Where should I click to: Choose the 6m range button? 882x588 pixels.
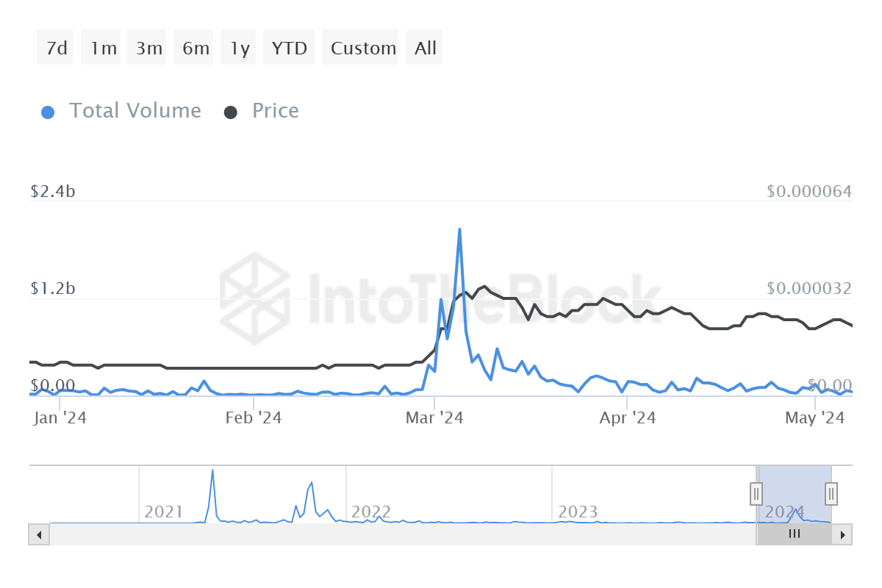coord(196,49)
